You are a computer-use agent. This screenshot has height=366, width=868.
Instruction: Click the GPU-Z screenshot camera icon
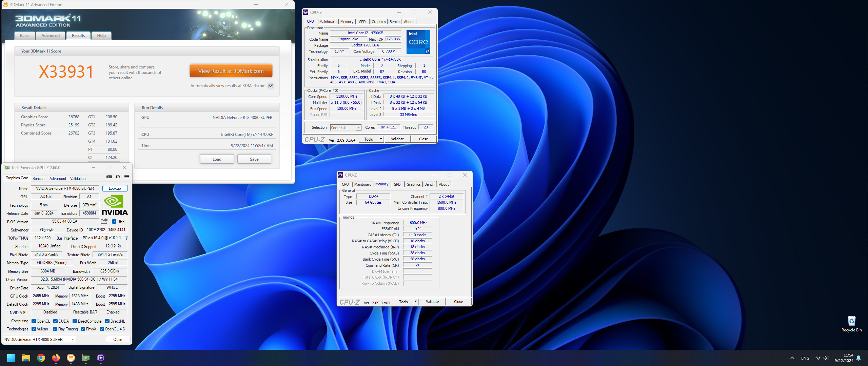(x=109, y=177)
